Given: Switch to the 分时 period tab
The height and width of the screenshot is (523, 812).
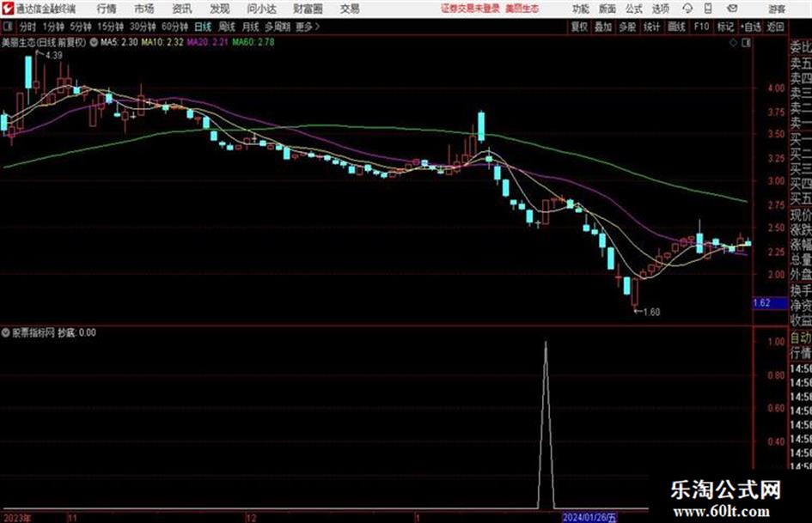Looking at the screenshot, I should click(x=28, y=27).
